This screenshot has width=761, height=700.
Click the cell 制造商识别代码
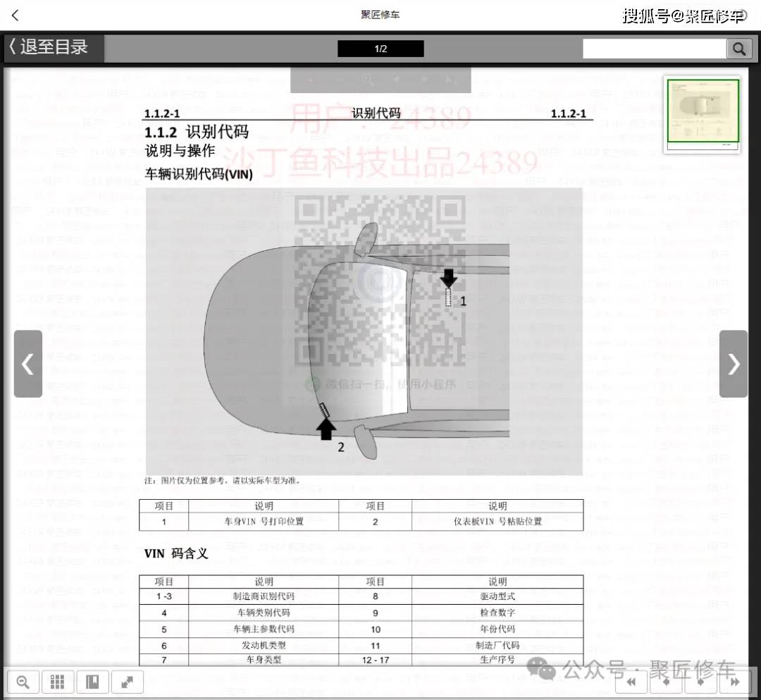pyautogui.click(x=264, y=596)
